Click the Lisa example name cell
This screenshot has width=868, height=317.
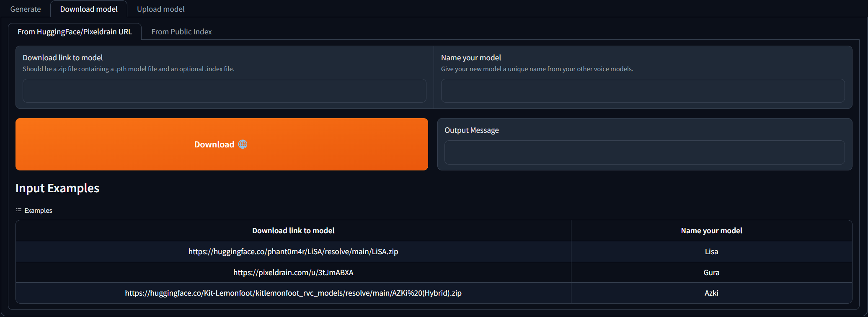pyautogui.click(x=711, y=251)
